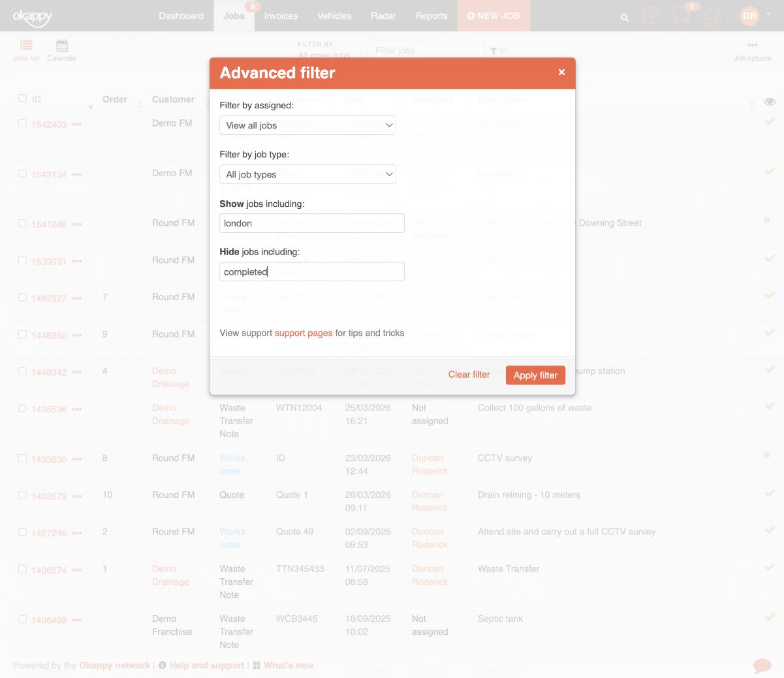Switch to Jobs list view
This screenshot has width=784, height=678.
point(26,50)
